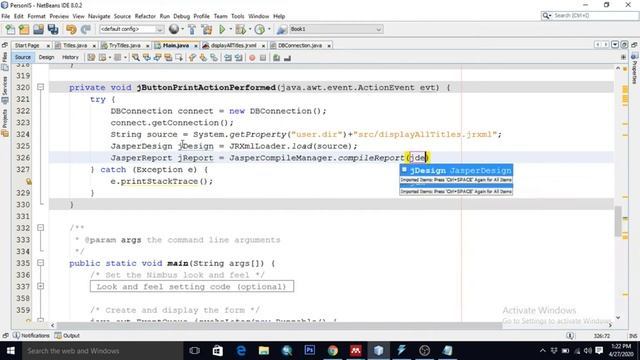Click the horizontal editor scrollbar thumb

pos(279,325)
